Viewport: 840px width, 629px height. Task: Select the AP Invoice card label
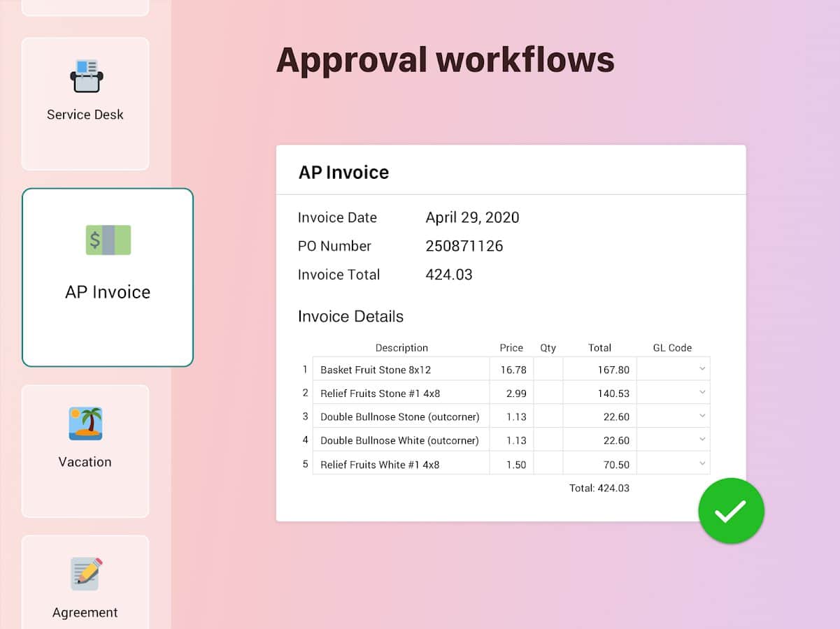(108, 292)
